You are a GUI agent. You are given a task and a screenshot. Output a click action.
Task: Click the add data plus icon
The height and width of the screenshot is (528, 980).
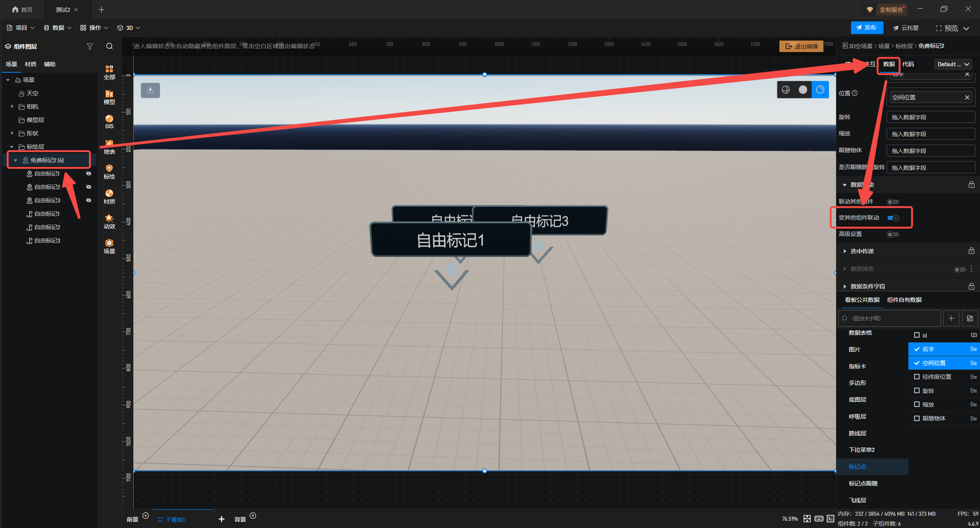pyautogui.click(x=951, y=318)
